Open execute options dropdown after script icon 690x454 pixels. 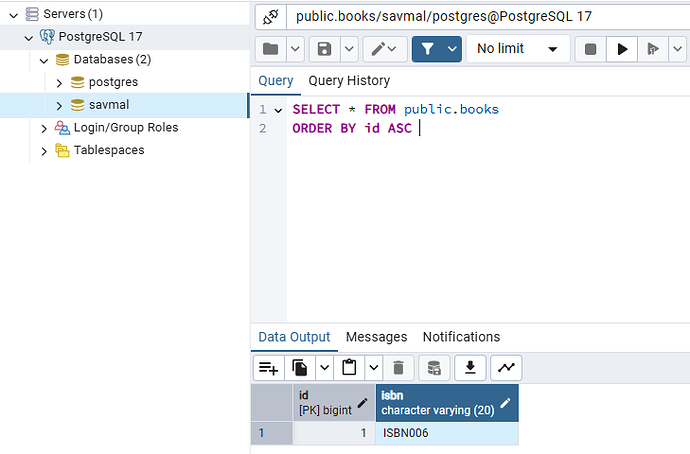pyautogui.click(x=678, y=49)
